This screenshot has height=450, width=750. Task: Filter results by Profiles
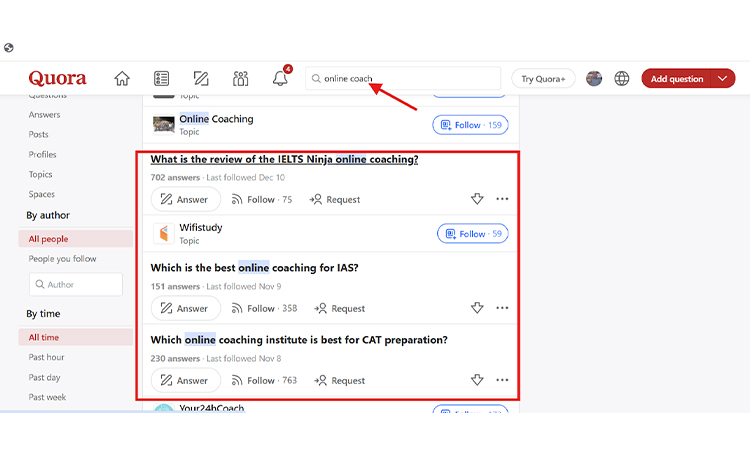click(x=43, y=154)
